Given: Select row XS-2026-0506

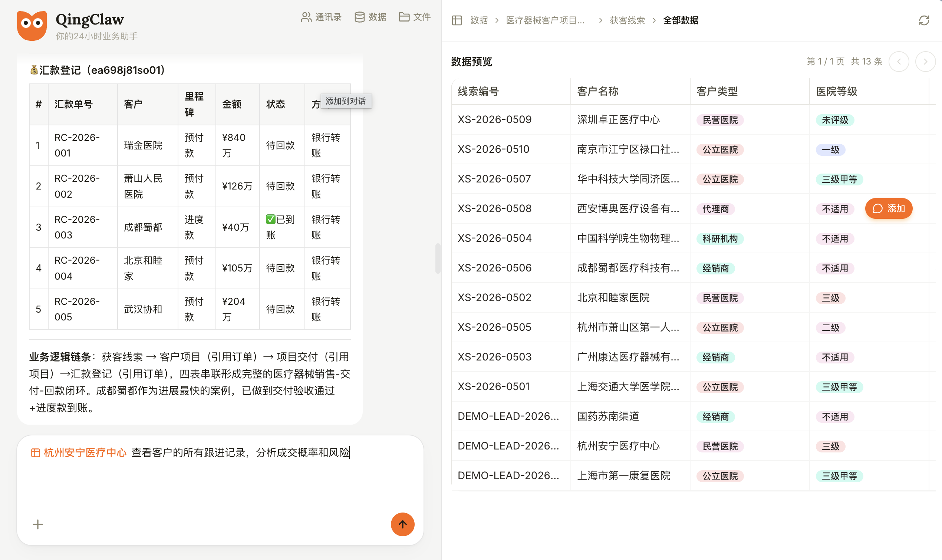Looking at the screenshot, I should (x=694, y=268).
